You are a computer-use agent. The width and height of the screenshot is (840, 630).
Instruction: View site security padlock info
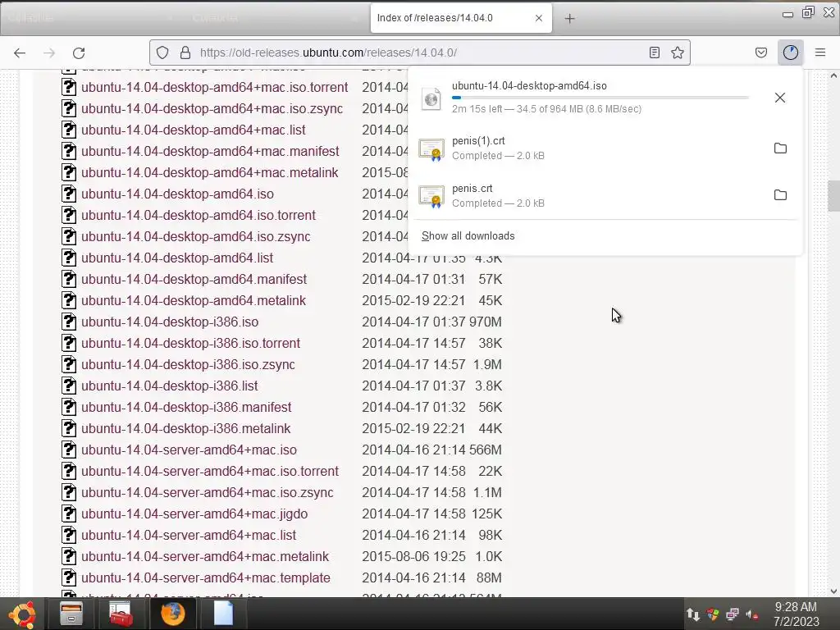click(x=185, y=52)
